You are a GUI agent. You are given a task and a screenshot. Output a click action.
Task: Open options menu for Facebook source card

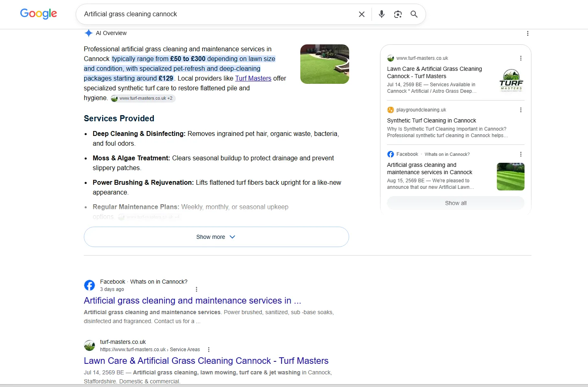pyautogui.click(x=521, y=154)
